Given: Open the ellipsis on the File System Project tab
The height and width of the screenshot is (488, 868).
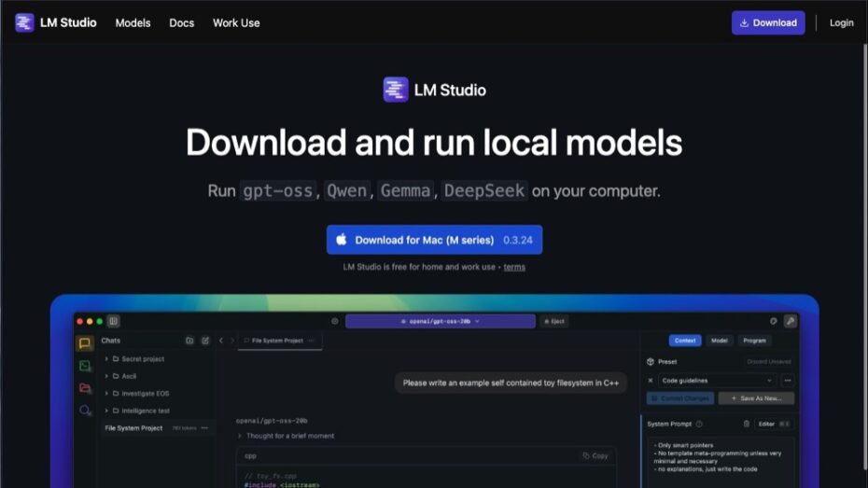Looking at the screenshot, I should click(x=311, y=341).
